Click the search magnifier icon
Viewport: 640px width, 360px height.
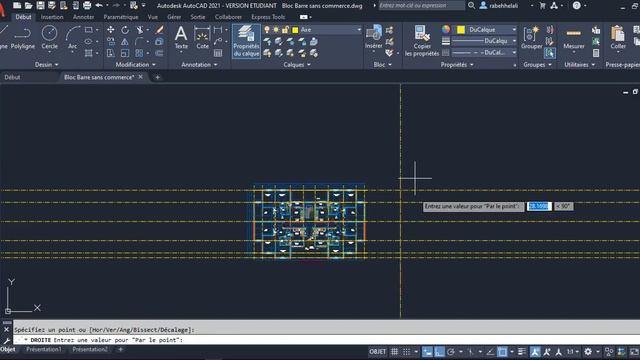point(471,5)
